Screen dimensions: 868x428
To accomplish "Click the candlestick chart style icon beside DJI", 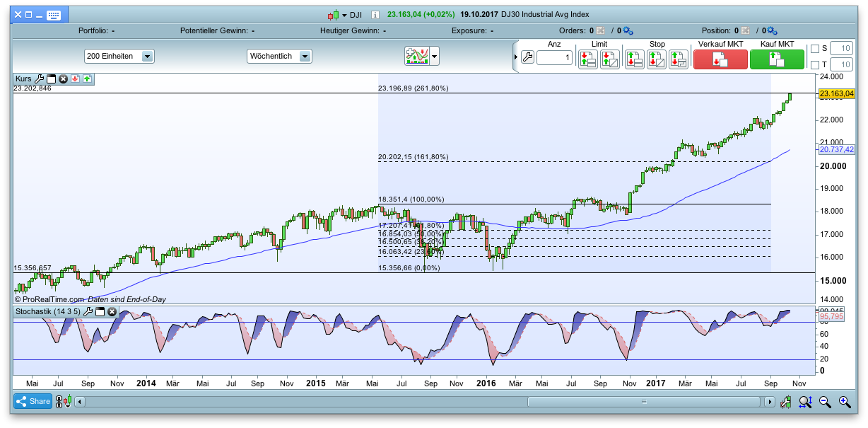I will point(333,14).
